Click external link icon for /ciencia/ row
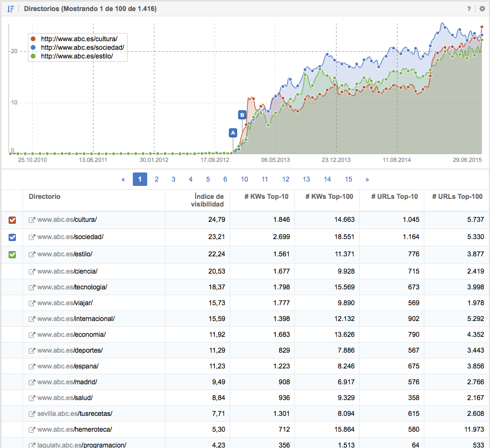 pyautogui.click(x=32, y=271)
